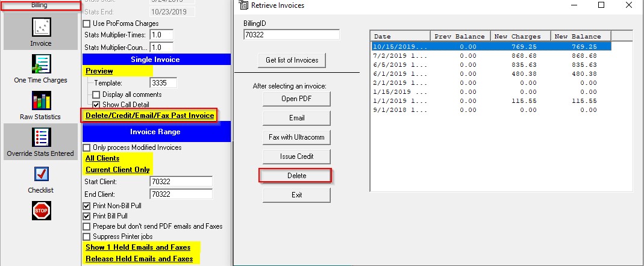Screen dimensions: 644x266
Task: Enable Display all comments checkbox
Action: point(96,94)
